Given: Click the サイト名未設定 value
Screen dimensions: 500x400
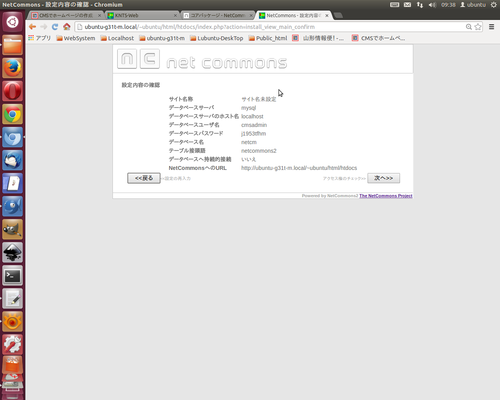Looking at the screenshot, I should pyautogui.click(x=259, y=99).
